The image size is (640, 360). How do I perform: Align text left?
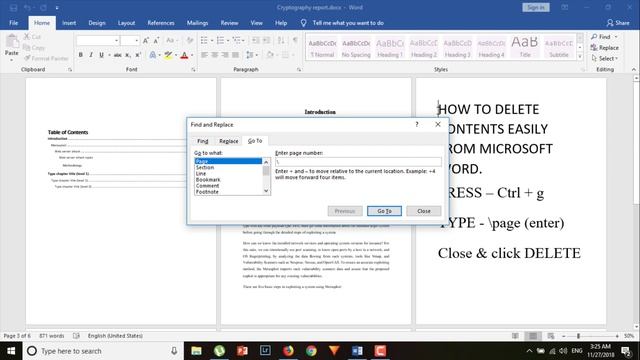point(204,55)
